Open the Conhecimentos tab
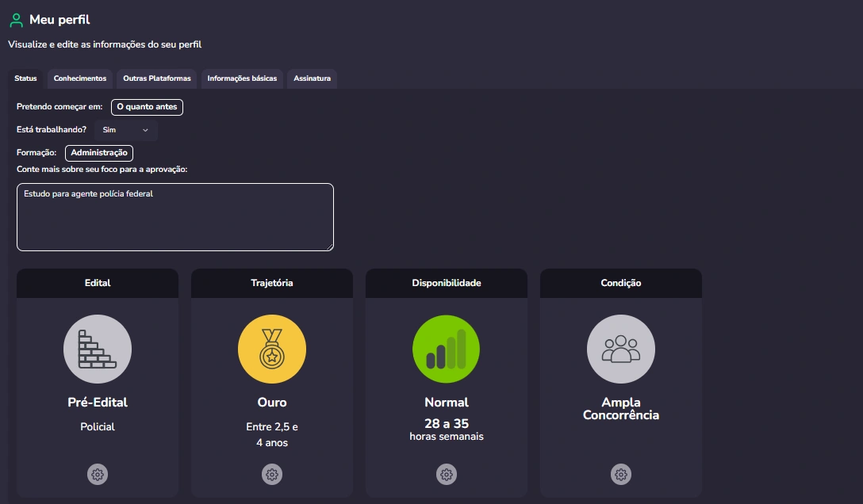 point(80,78)
